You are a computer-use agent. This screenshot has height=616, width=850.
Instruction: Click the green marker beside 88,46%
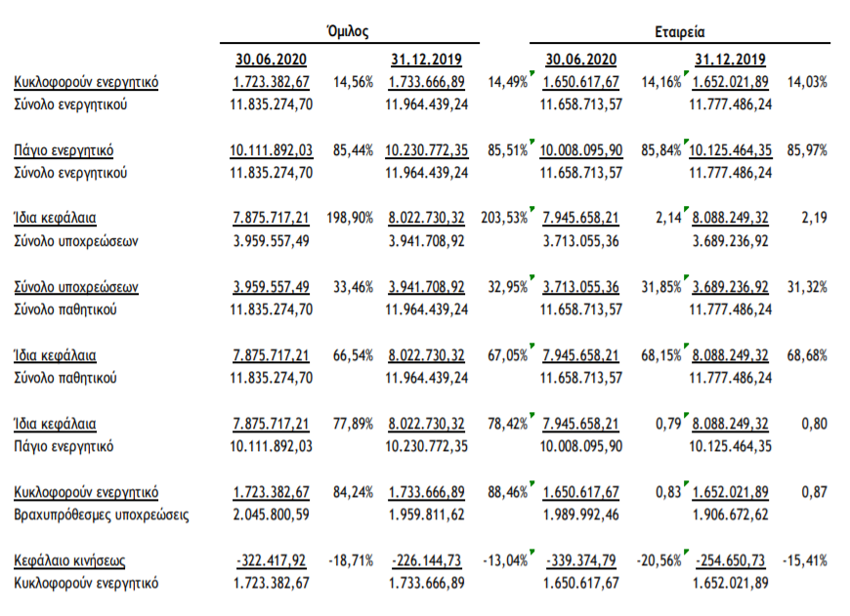click(x=532, y=483)
